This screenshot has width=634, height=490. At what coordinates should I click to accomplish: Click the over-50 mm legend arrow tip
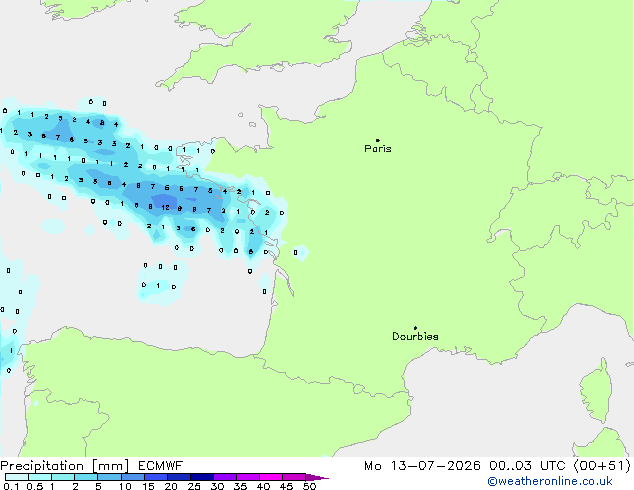(317, 477)
